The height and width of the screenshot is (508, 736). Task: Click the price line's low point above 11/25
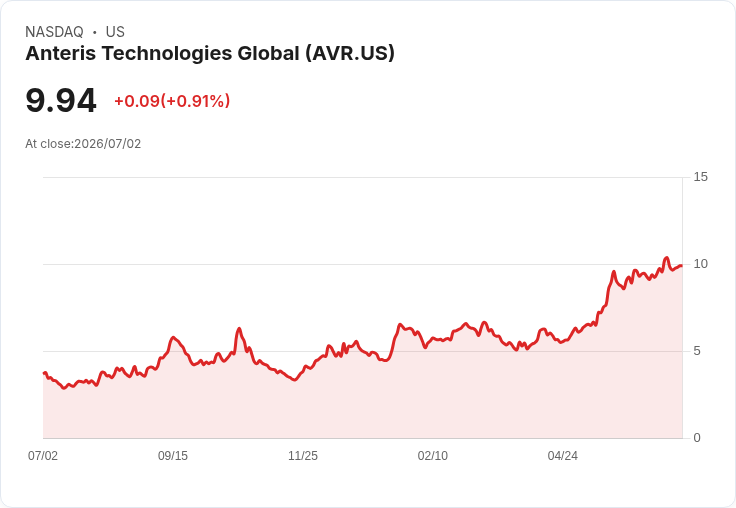point(295,380)
